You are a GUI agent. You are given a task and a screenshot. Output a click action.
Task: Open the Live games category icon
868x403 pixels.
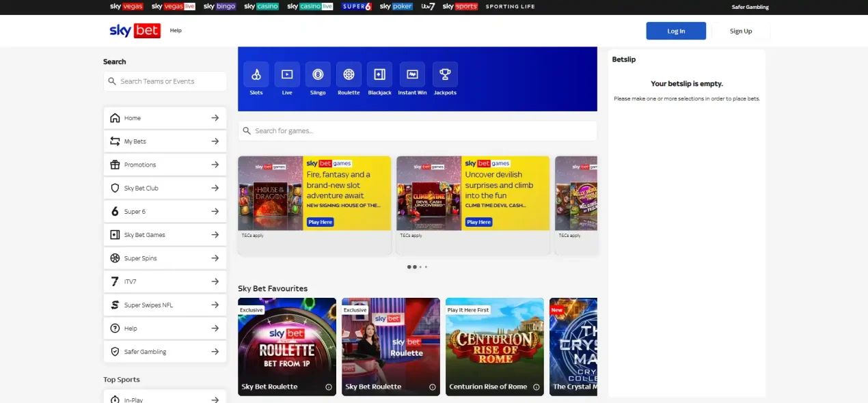pyautogui.click(x=287, y=74)
